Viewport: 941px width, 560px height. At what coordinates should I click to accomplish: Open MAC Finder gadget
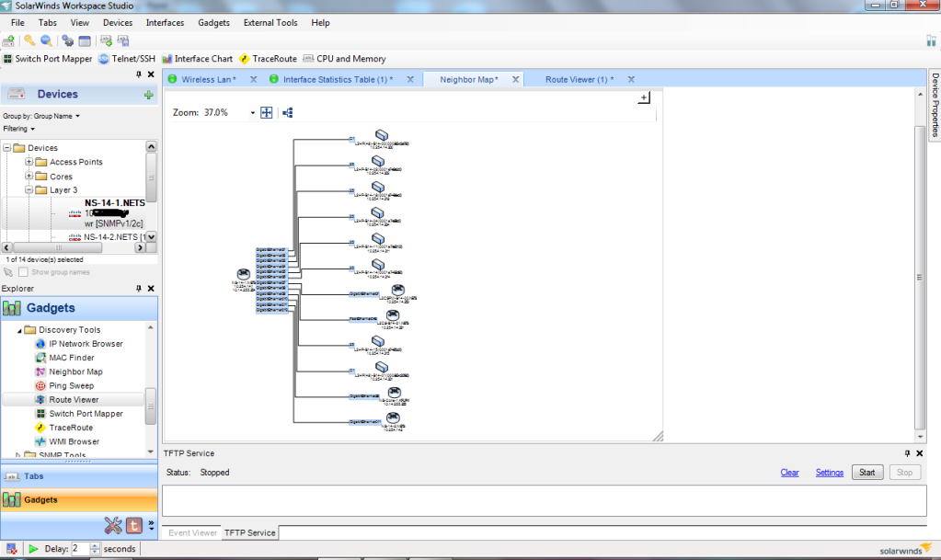point(64,358)
